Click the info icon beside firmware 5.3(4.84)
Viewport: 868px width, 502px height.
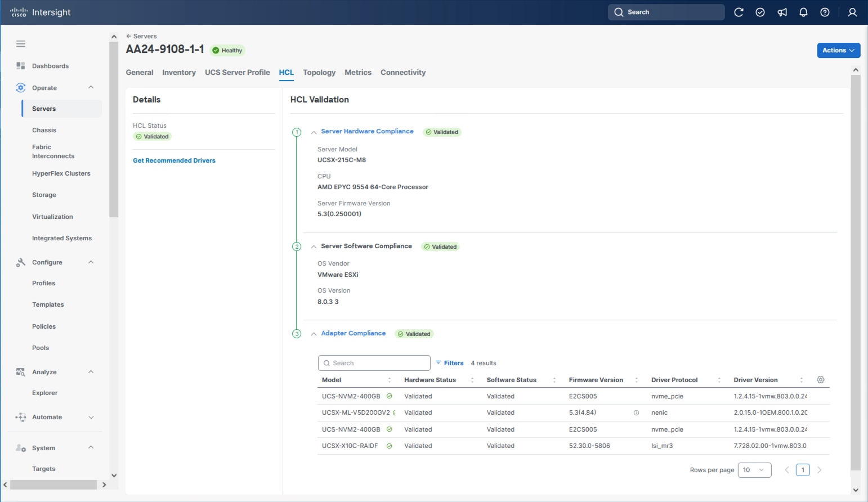click(x=636, y=413)
